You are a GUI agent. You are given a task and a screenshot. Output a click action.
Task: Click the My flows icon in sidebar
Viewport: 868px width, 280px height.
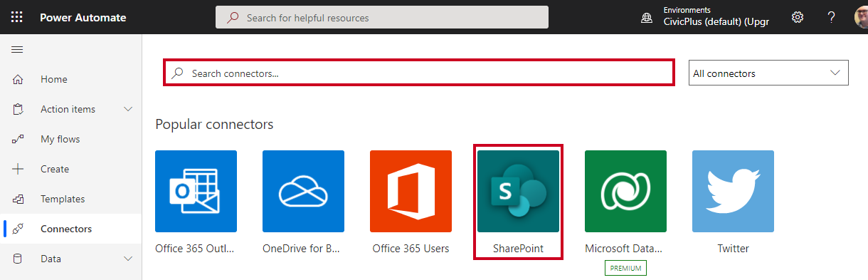(18, 139)
